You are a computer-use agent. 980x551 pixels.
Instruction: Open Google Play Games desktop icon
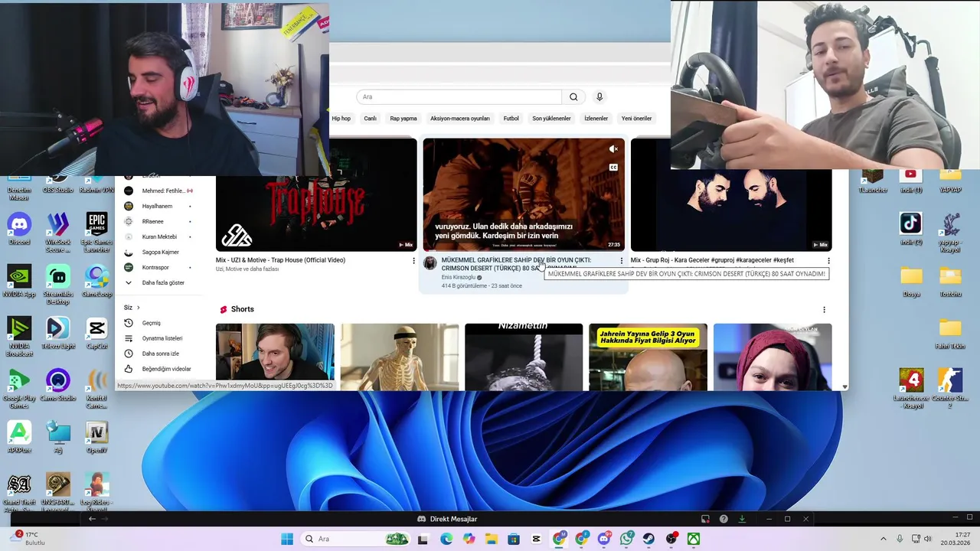(19, 389)
